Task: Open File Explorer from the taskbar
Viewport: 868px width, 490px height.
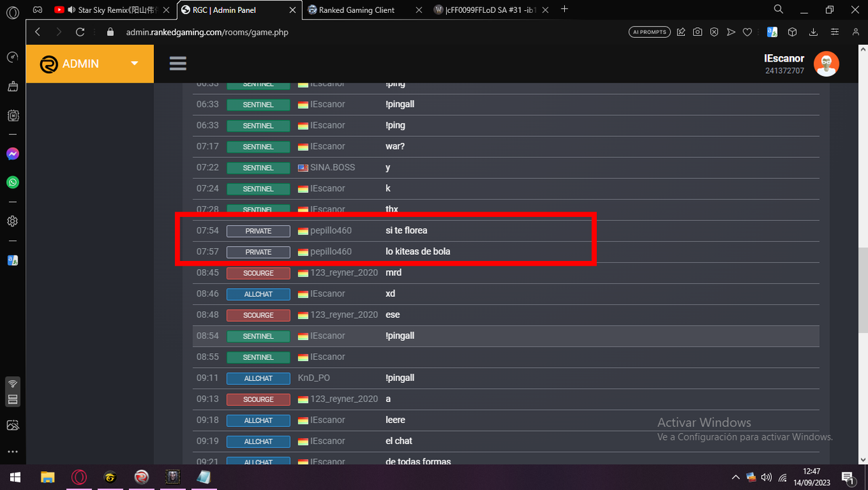Action: (47, 477)
